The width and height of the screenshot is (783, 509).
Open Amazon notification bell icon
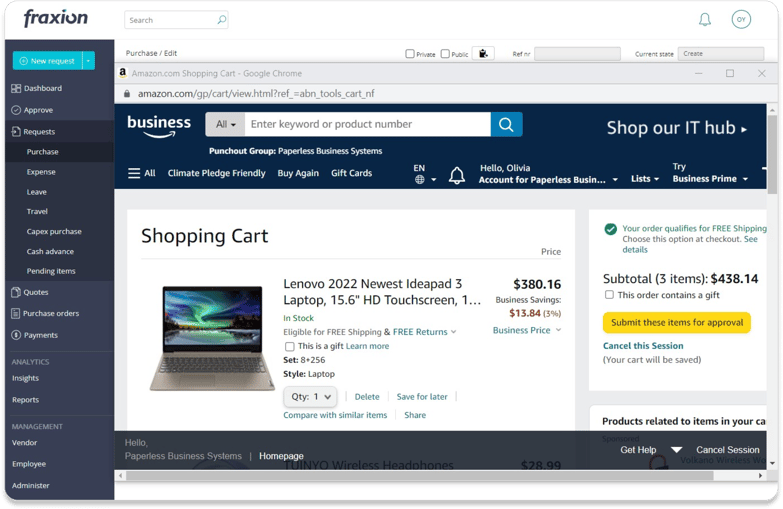coord(456,175)
